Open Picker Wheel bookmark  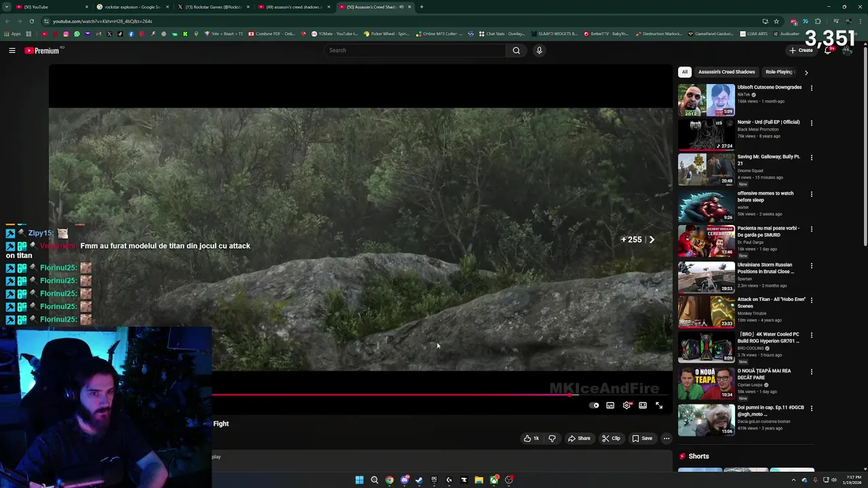387,34
